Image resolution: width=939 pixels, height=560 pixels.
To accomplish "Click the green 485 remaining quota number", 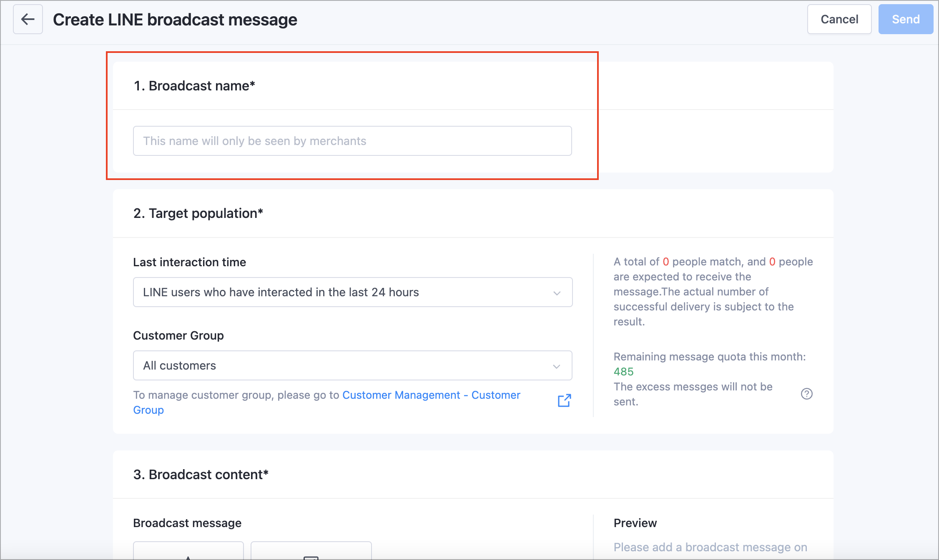I will (x=623, y=372).
